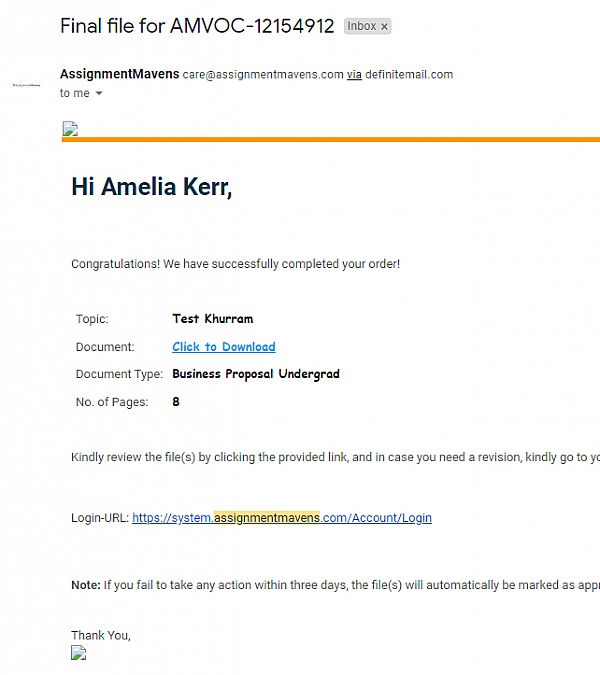600x675 pixels.
Task: Open the system.assignmentmavens.com Login URL
Action: pos(282,517)
